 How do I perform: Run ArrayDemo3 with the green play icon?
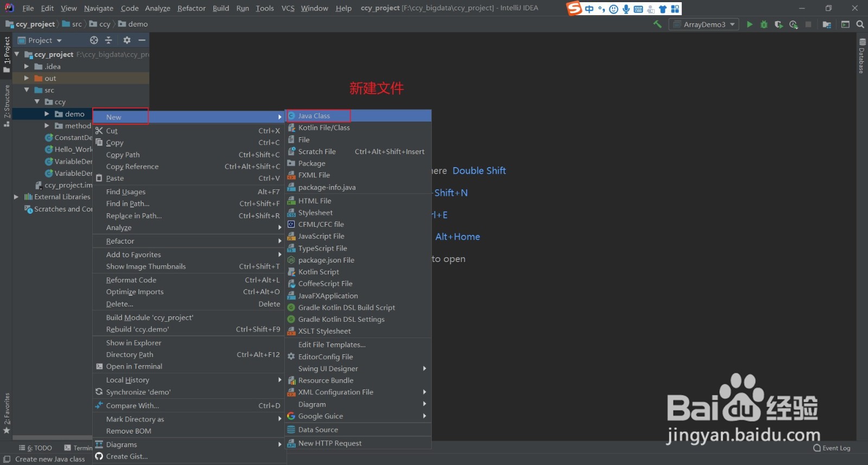(750, 24)
